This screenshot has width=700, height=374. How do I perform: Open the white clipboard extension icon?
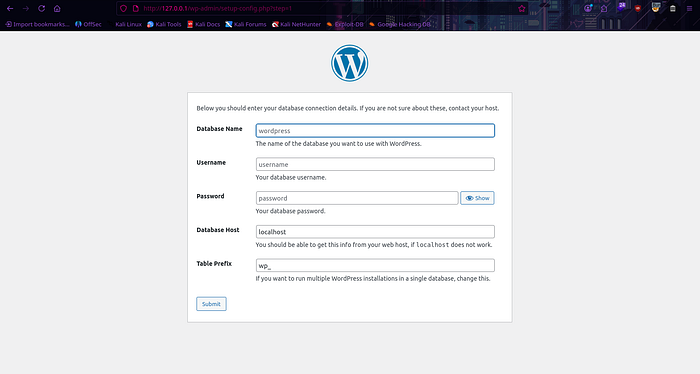[x=673, y=8]
